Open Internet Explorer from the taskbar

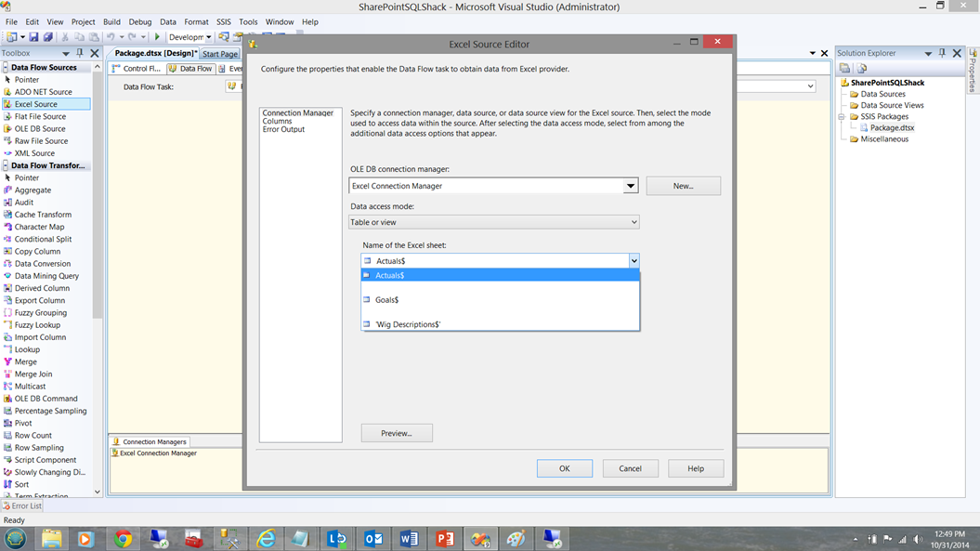point(266,539)
